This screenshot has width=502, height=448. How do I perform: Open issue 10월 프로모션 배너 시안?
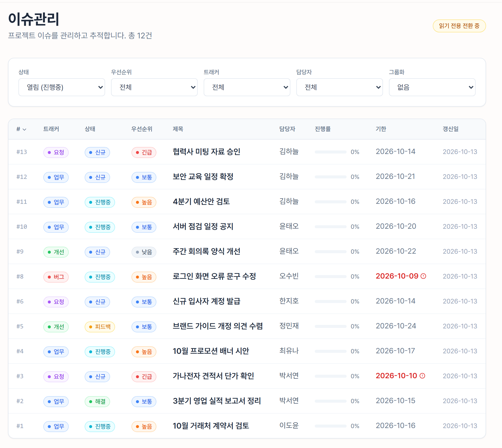pyautogui.click(x=211, y=351)
